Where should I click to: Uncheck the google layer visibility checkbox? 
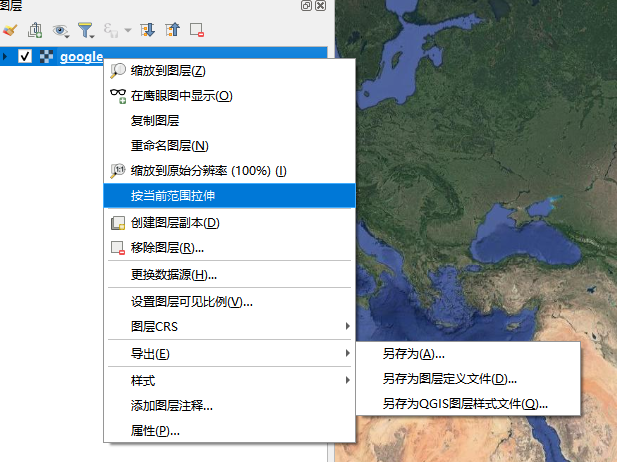(x=25, y=56)
